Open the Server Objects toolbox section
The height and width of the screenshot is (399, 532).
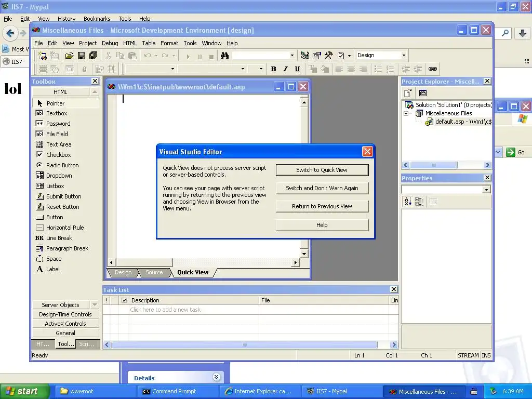click(60, 305)
